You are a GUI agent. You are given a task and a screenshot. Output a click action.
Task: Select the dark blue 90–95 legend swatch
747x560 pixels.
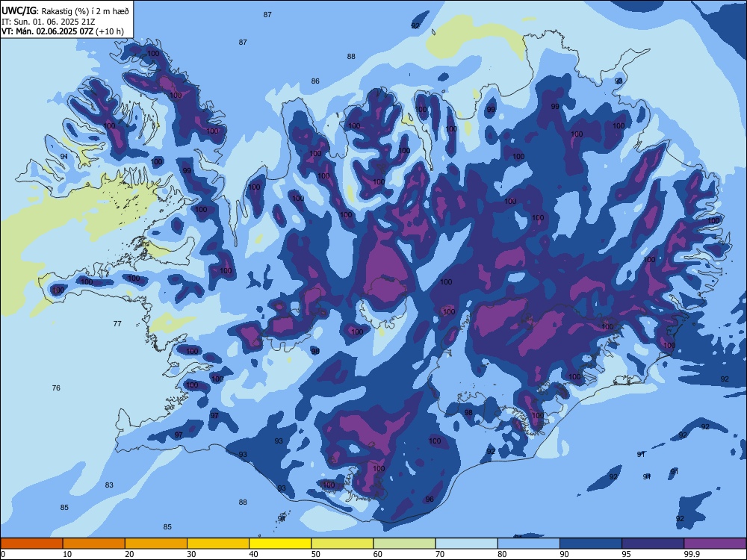click(591, 544)
